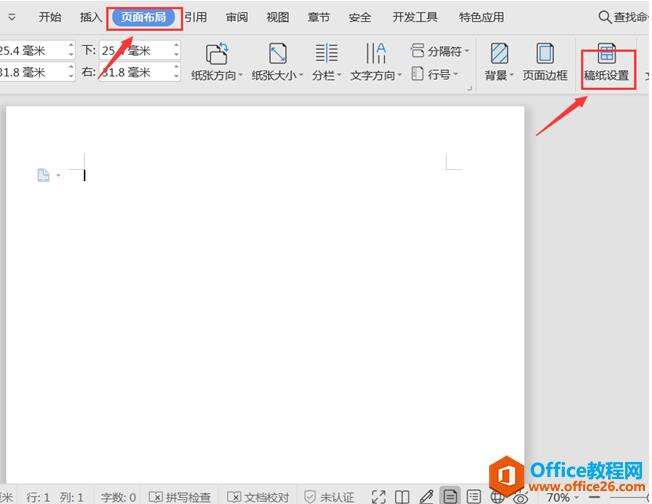The width and height of the screenshot is (652, 504).
Task: Open the 特色应用 tab
Action: point(481,17)
